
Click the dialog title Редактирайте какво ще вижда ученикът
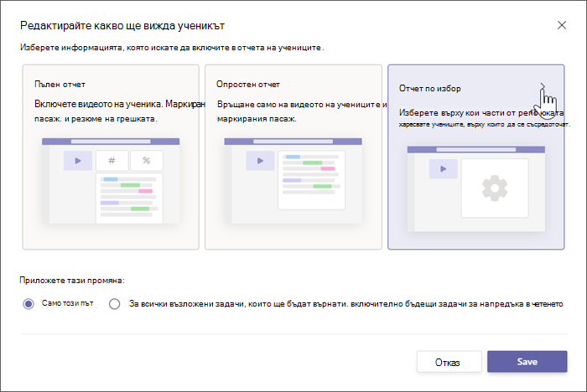[x=122, y=26]
